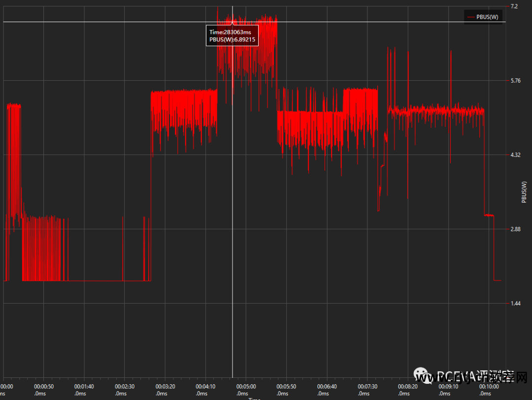Click the 00:00:50 time axis label
Screen dimensions: 532x400
[43, 387]
